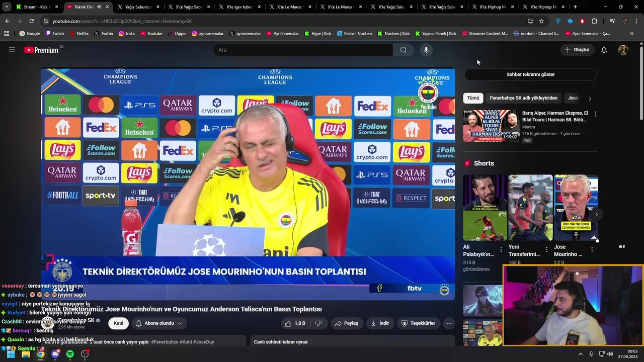
Task: Dislike the video with thumbs-down button
Action: pyautogui.click(x=318, y=323)
